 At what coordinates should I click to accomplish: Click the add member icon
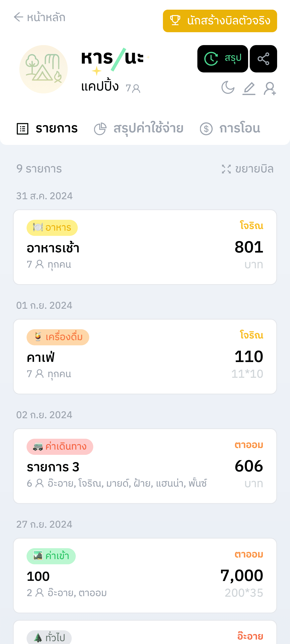click(x=270, y=88)
